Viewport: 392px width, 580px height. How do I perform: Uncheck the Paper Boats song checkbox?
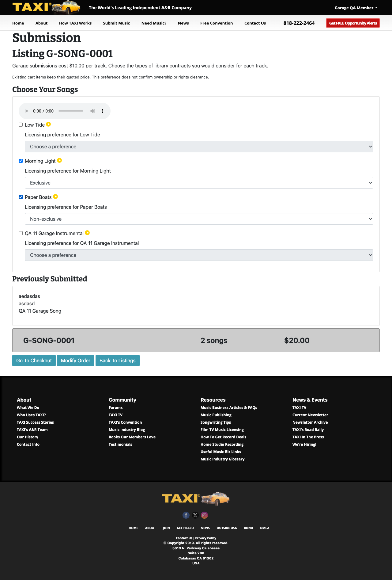coord(21,197)
